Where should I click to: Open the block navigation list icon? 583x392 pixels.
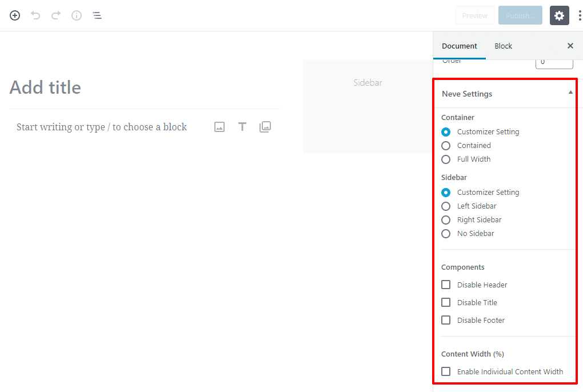97,15
